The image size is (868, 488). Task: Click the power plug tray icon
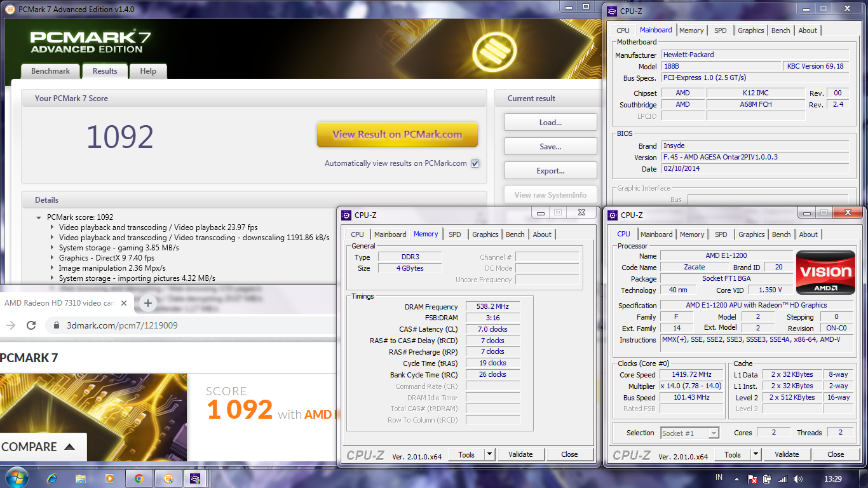click(768, 479)
